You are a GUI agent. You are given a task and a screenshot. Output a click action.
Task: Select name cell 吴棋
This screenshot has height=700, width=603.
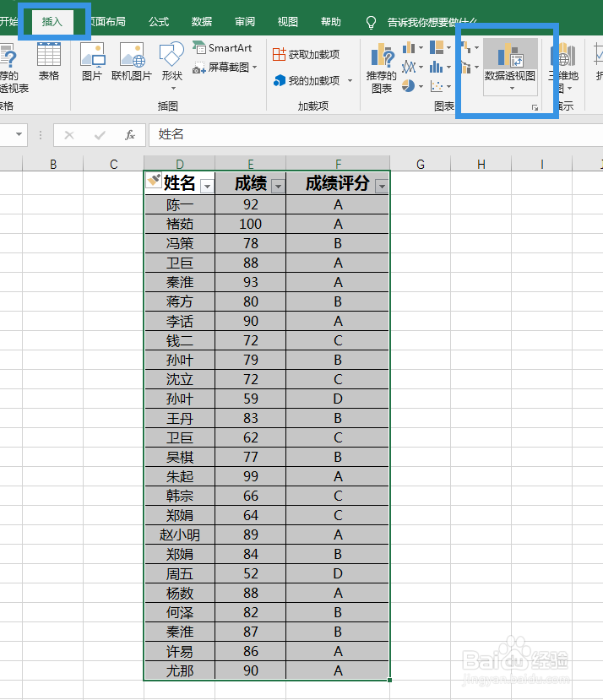pyautogui.click(x=180, y=457)
